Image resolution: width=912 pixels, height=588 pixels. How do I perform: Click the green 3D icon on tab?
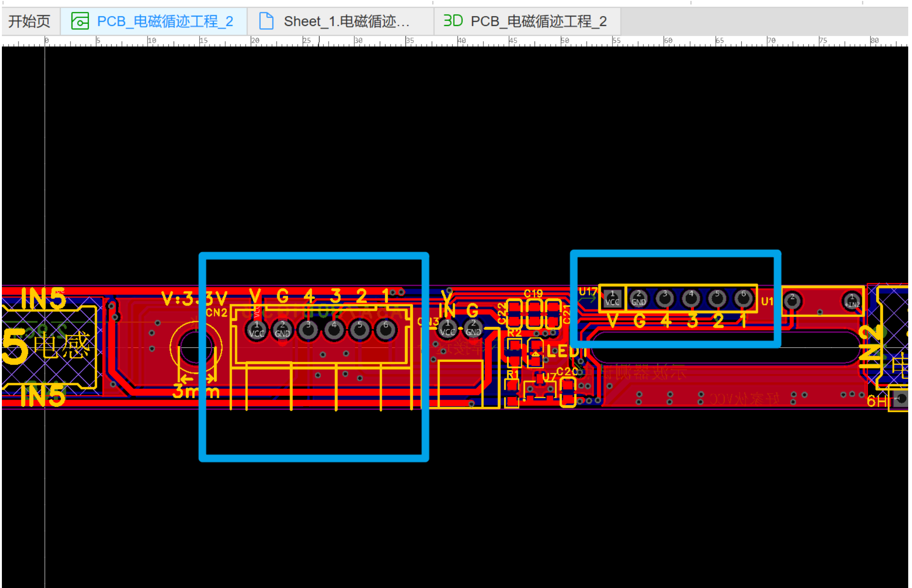click(x=453, y=21)
